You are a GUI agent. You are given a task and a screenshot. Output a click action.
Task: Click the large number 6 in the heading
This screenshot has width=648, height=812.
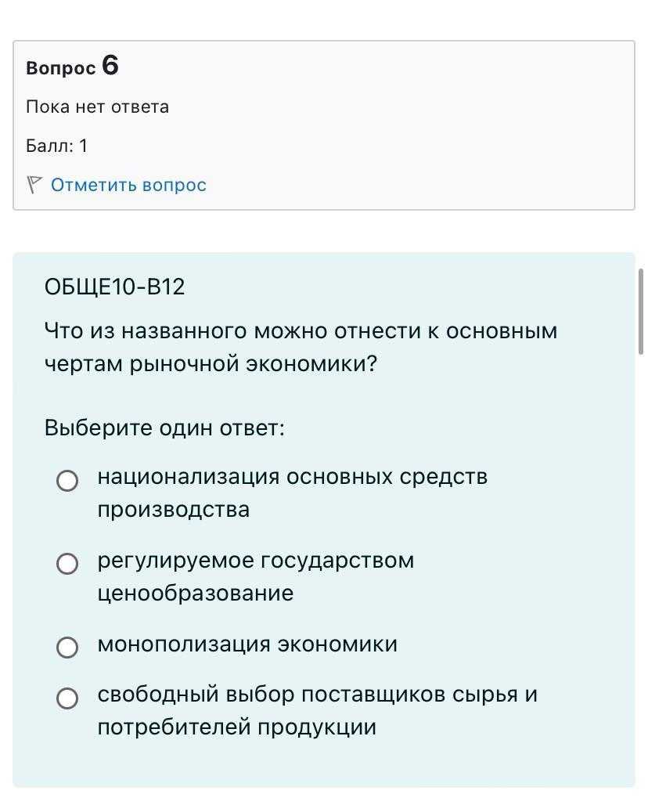[110, 66]
